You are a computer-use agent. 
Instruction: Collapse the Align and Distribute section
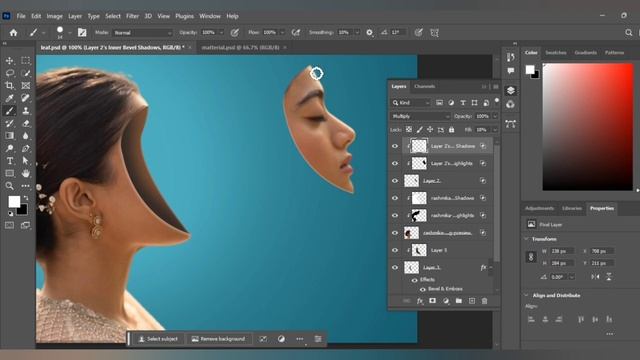click(526, 295)
